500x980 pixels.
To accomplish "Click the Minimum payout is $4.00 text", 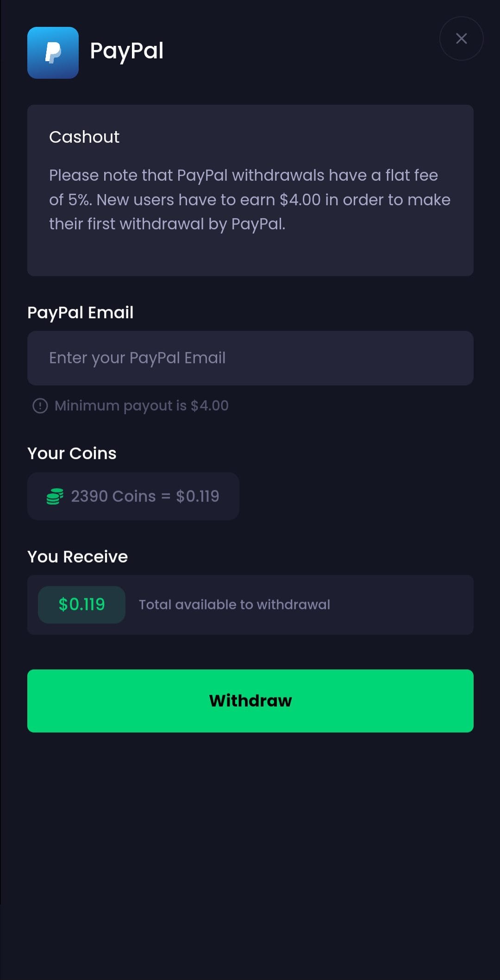I will (142, 406).
